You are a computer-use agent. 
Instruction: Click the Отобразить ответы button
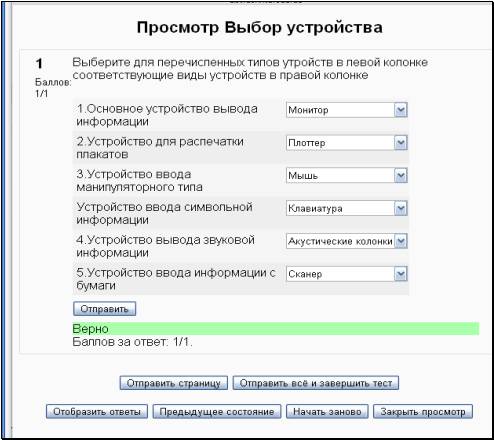coord(97,412)
